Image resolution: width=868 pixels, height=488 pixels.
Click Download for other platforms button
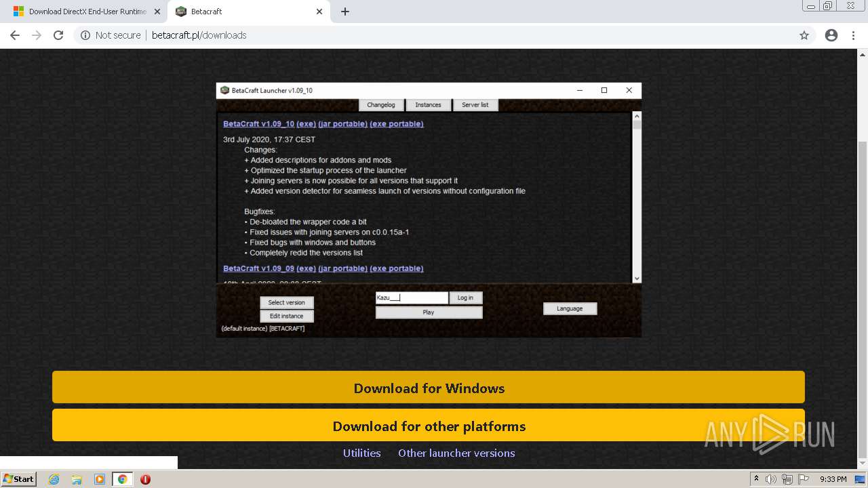429,426
